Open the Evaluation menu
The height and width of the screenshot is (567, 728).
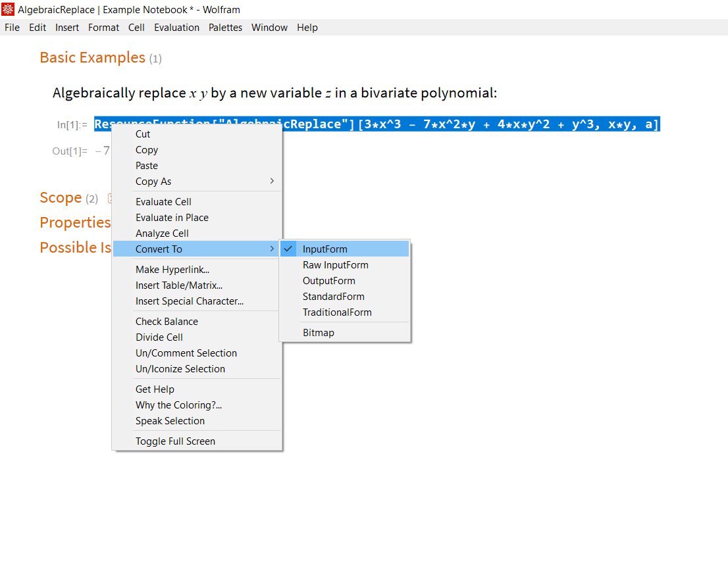176,28
